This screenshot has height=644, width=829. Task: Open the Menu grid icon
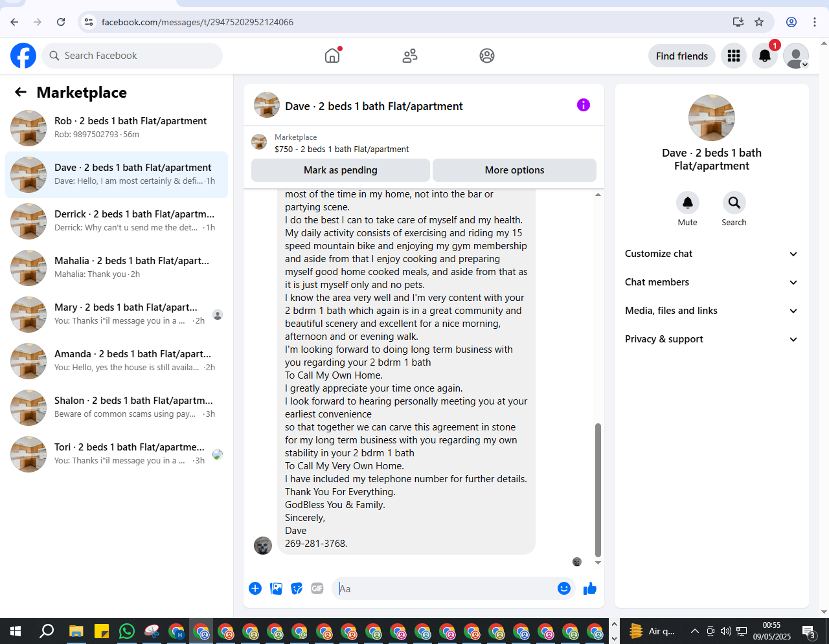734,56
